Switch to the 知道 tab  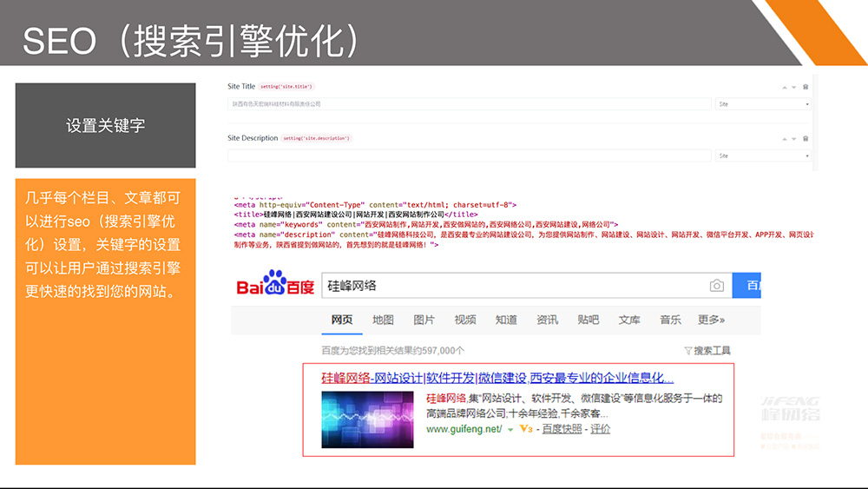506,320
